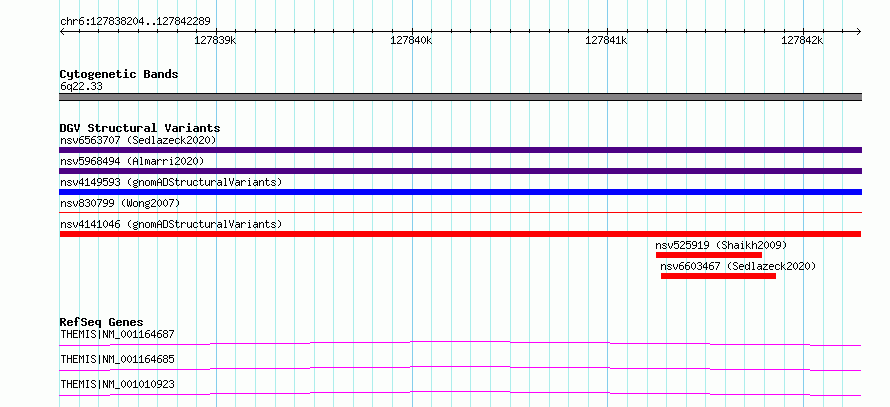Click the 127841k ruler mark
The width and height of the screenshot is (890, 407).
[x=606, y=40]
